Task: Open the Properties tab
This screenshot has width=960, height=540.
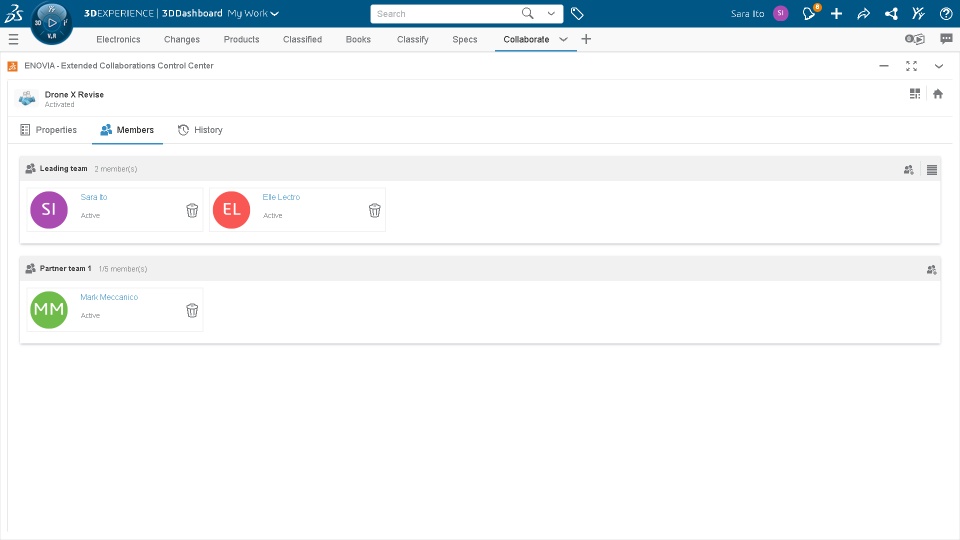Action: [x=48, y=130]
